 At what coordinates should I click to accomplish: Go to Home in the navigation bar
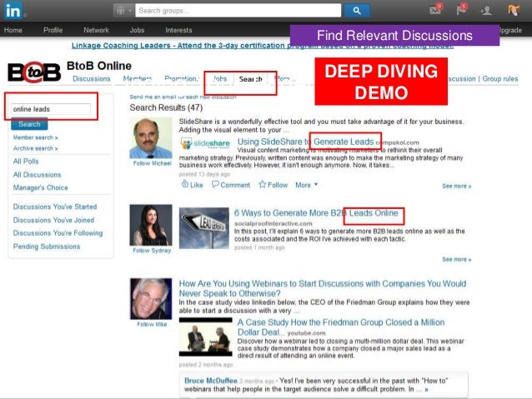coord(13,30)
